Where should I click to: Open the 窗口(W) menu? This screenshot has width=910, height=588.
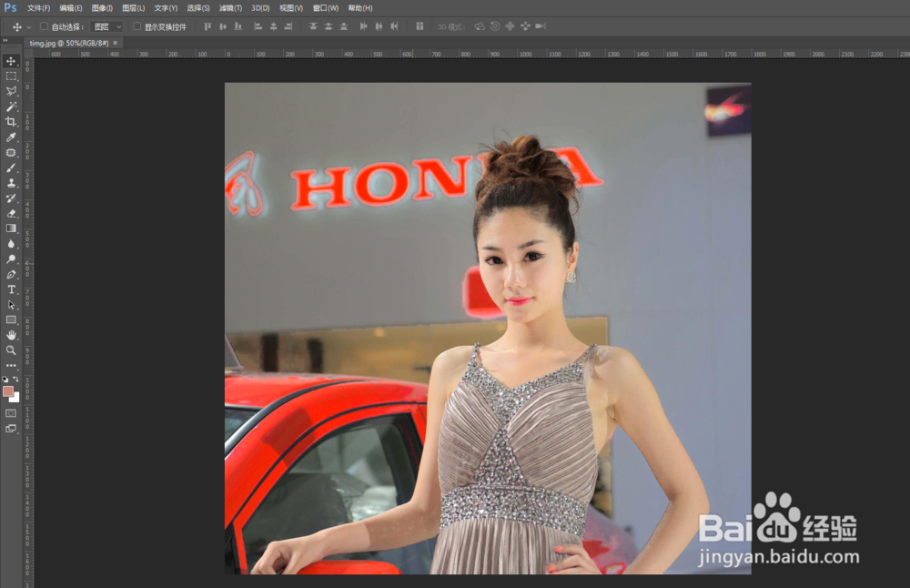(326, 8)
